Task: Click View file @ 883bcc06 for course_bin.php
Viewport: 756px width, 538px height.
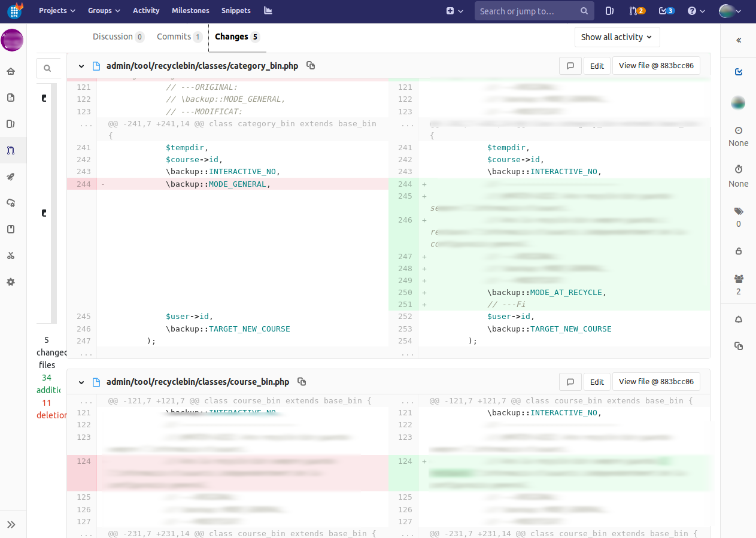Action: pos(656,381)
